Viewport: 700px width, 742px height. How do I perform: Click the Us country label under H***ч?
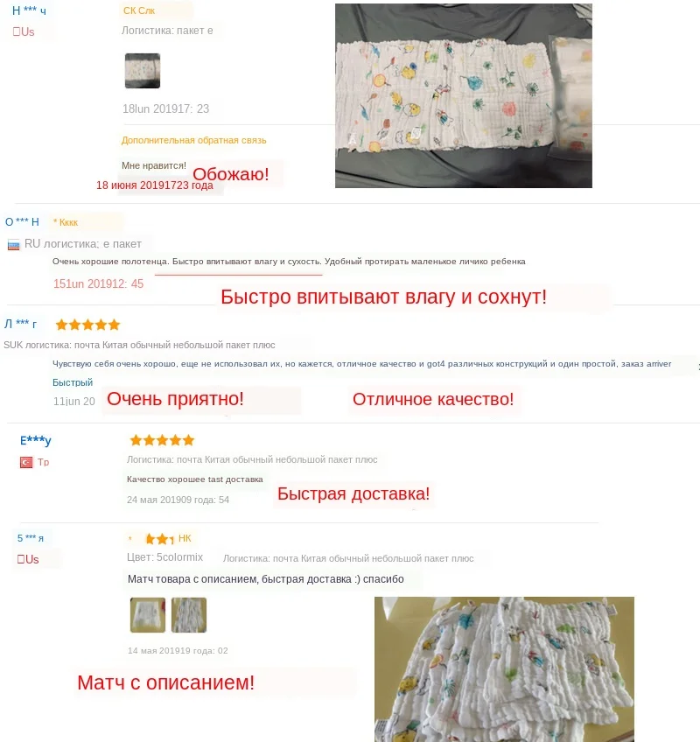coord(24,31)
